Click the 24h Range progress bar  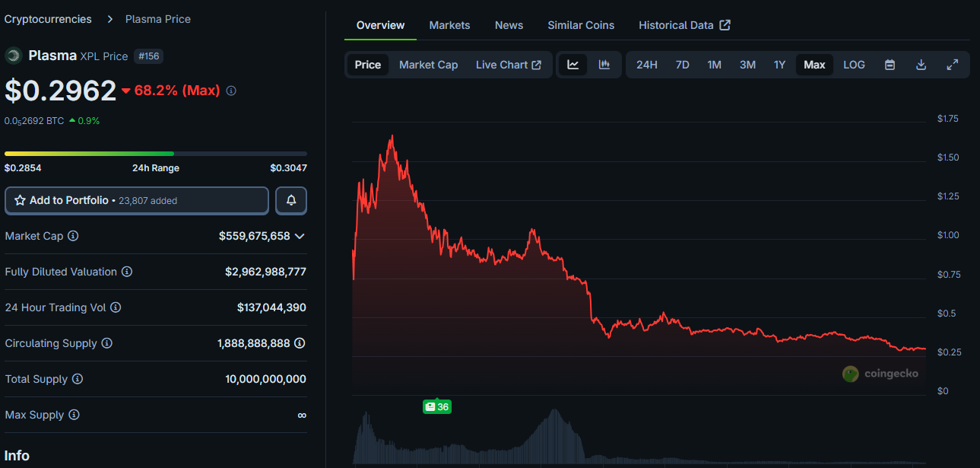[156, 154]
